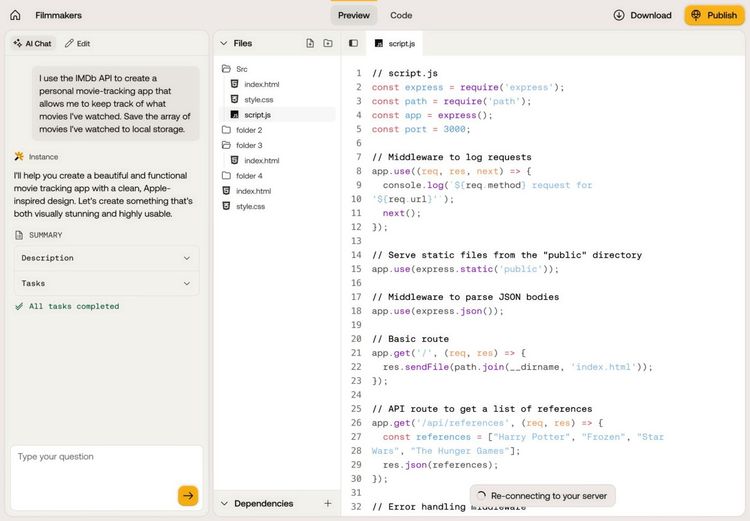
Task: Switch to the Code tab
Action: click(x=401, y=15)
